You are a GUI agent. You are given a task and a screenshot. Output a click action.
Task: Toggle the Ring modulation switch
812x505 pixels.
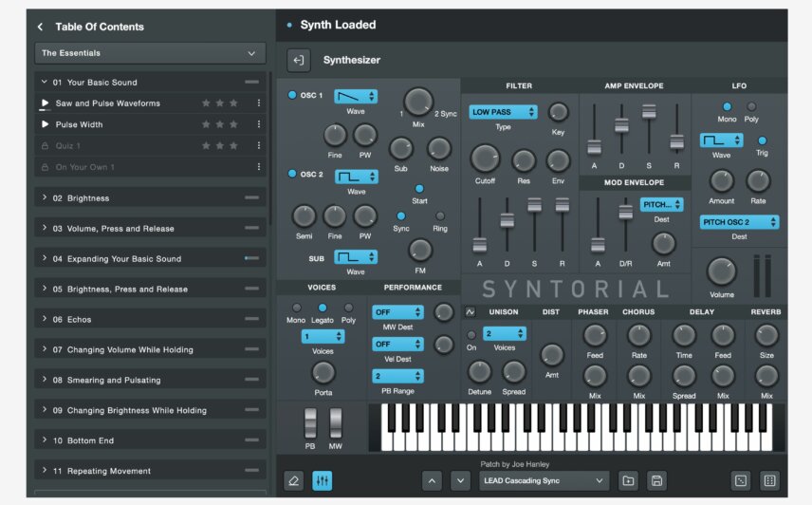[440, 216]
